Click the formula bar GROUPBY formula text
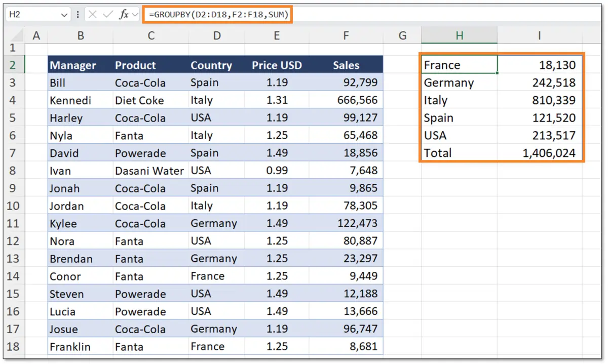This screenshot has height=364, width=608. (219, 15)
